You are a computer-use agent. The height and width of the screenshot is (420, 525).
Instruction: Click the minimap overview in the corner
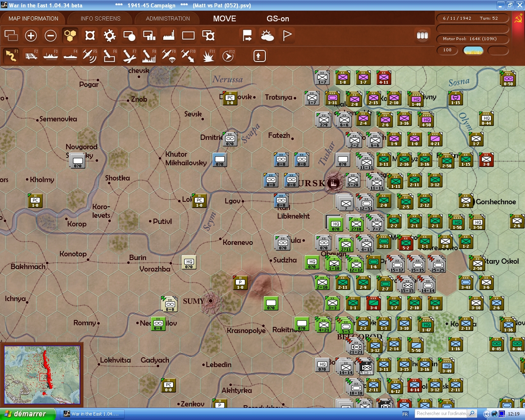point(42,375)
